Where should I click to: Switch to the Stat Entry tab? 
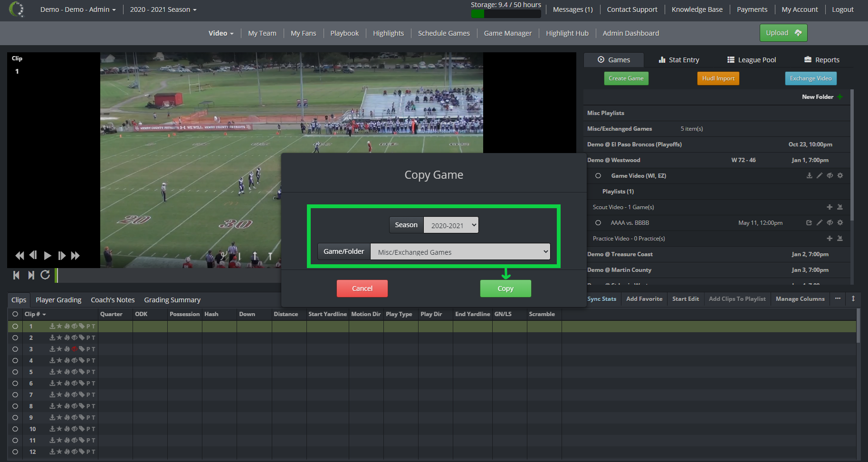coord(679,60)
